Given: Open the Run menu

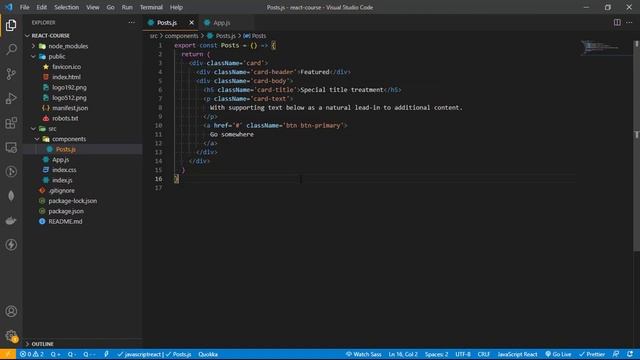Looking at the screenshot, I should (127, 7).
